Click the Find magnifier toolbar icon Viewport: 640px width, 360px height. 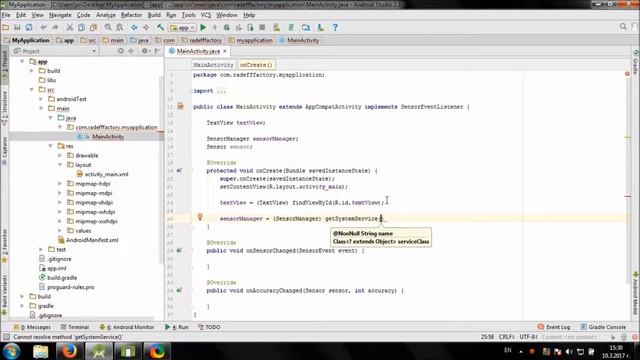click(x=108, y=27)
